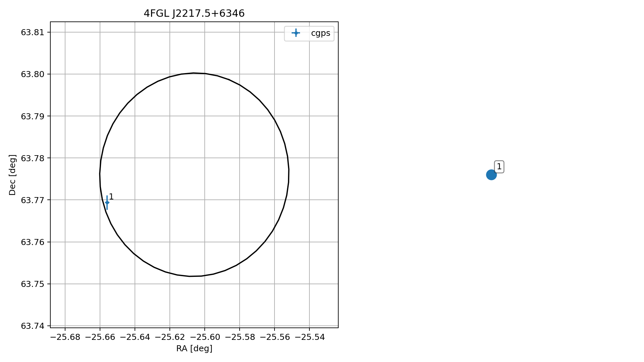Click the −25.58 x-axis tick label
Screen dimensions: 644x362
click(x=240, y=337)
